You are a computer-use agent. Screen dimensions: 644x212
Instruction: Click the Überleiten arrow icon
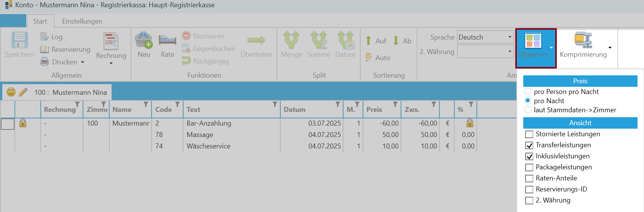coord(256,40)
